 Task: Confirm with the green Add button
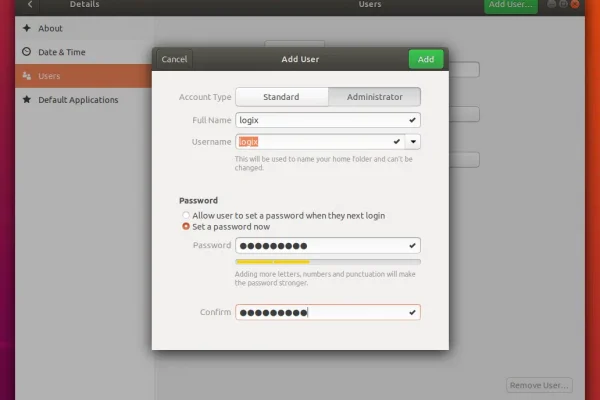click(x=426, y=59)
